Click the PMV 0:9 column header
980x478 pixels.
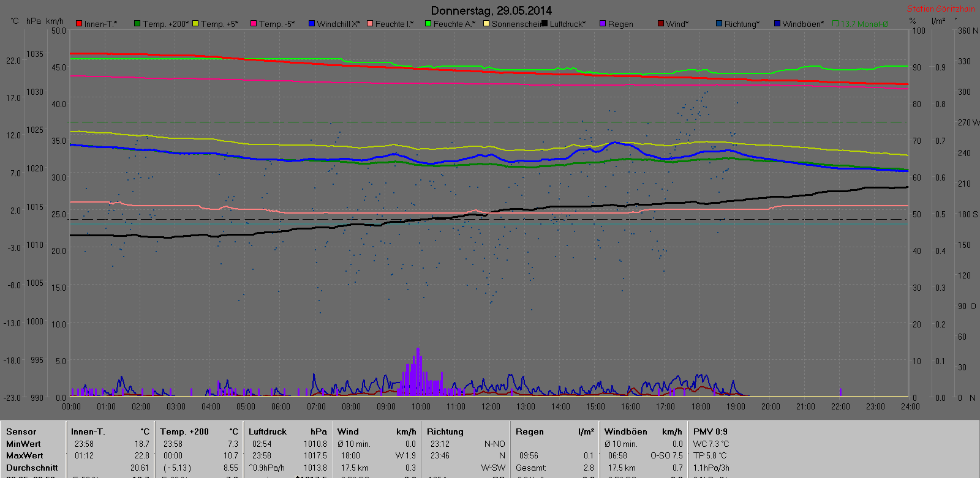710,431
